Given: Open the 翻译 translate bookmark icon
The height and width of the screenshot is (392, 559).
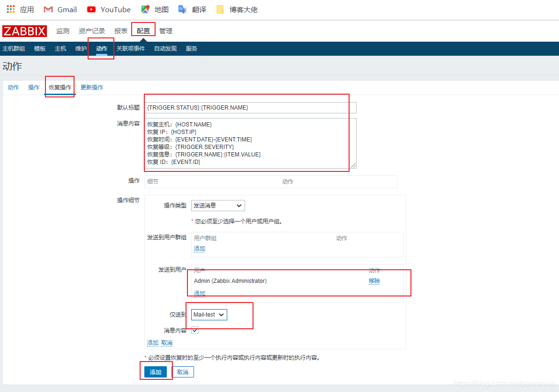Looking at the screenshot, I should (x=183, y=10).
